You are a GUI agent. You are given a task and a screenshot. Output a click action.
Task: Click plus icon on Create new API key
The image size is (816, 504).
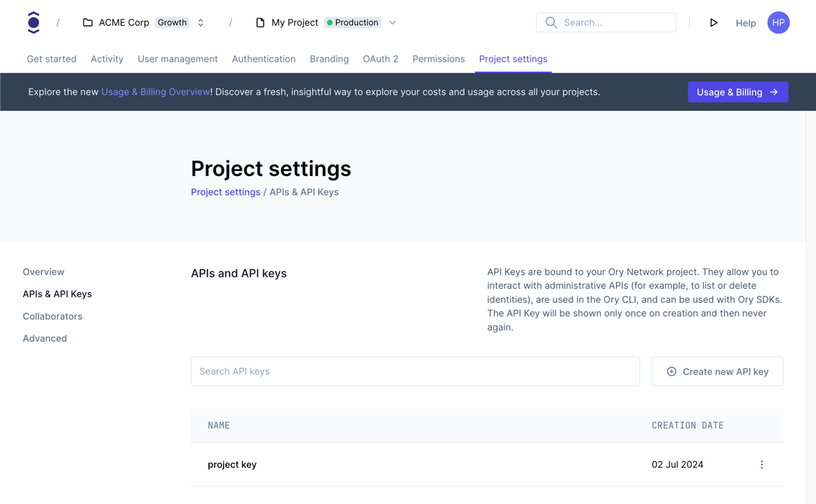(671, 372)
